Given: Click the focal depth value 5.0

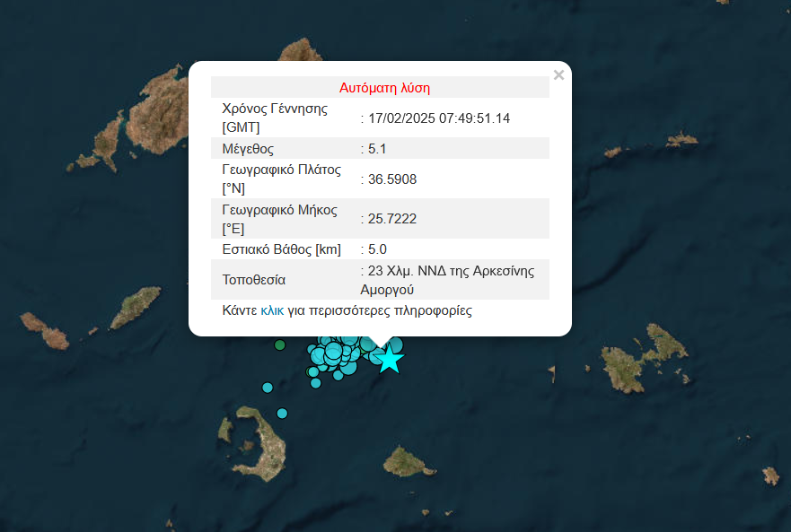Looking at the screenshot, I should [377, 249].
